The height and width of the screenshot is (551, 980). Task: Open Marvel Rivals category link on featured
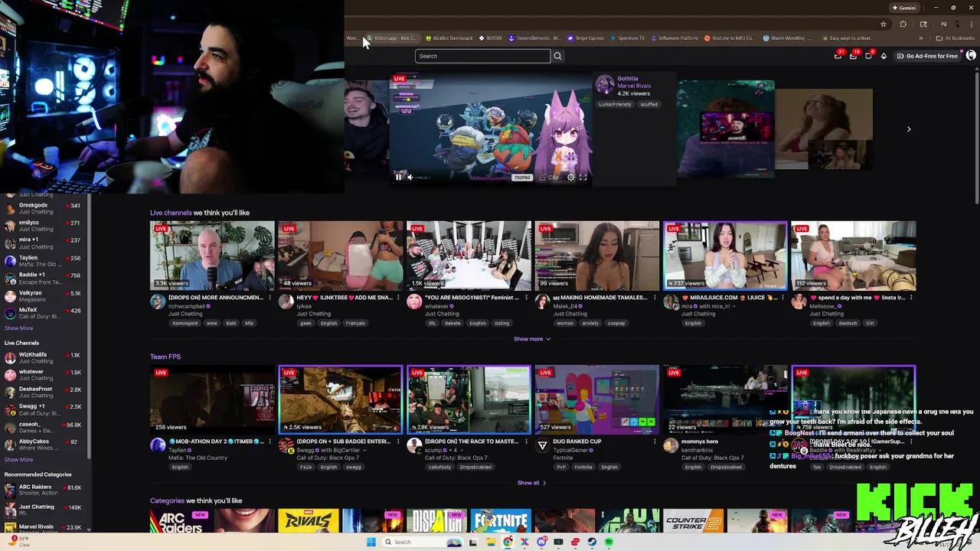[634, 86]
